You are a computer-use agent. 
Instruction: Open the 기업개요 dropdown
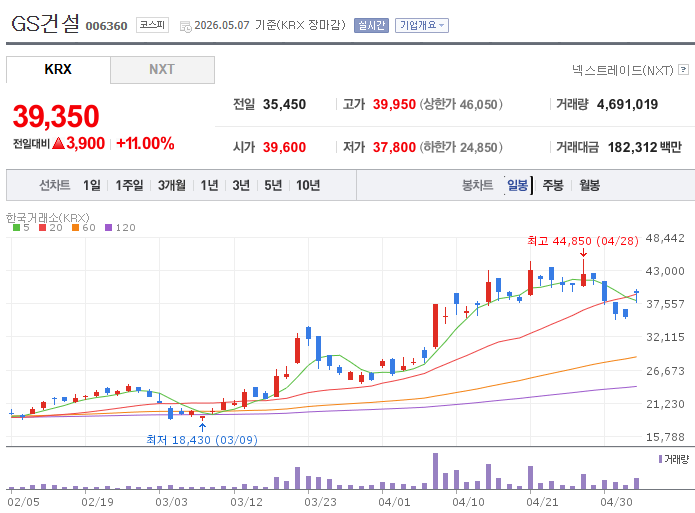(422, 25)
